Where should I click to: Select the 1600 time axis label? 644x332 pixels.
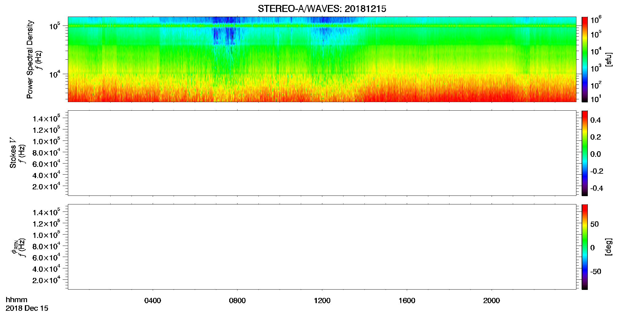[x=407, y=301]
